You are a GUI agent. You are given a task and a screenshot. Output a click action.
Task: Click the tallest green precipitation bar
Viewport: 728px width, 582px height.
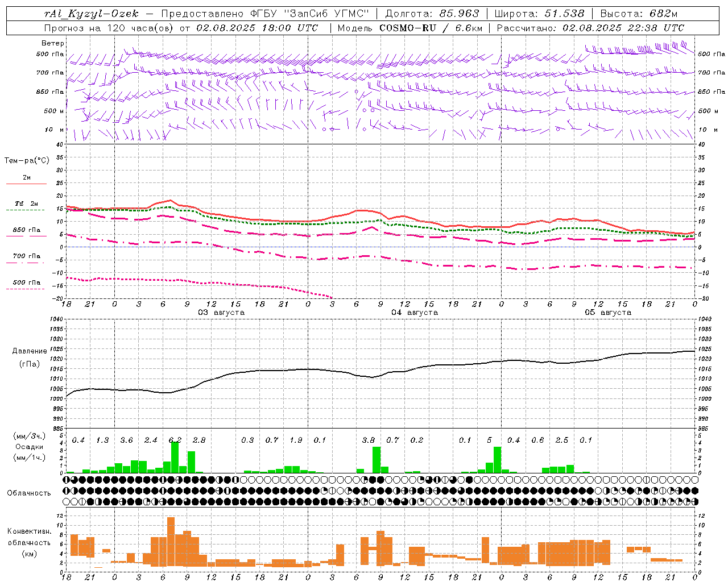coord(175,458)
